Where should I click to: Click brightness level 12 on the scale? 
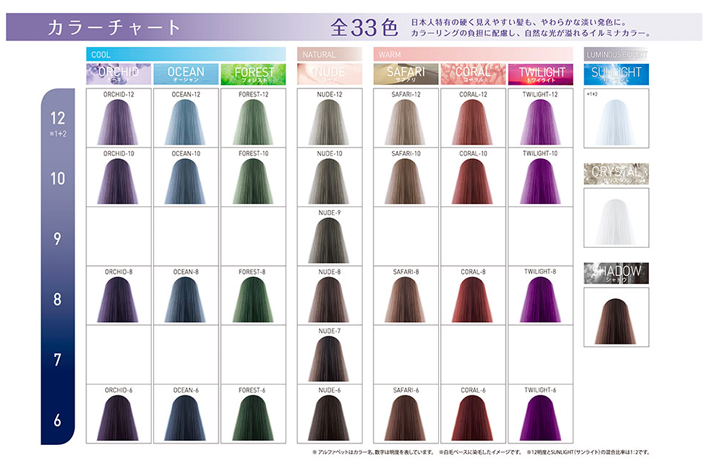click(x=58, y=118)
